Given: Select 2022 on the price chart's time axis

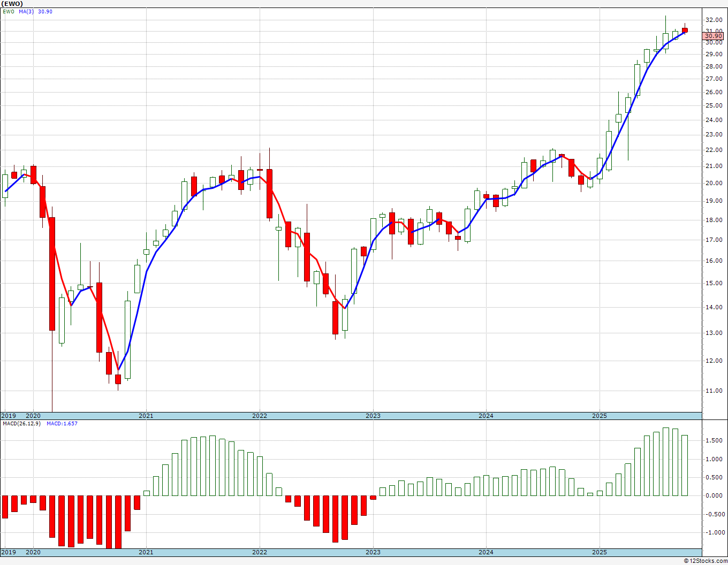Looking at the screenshot, I should (260, 416).
